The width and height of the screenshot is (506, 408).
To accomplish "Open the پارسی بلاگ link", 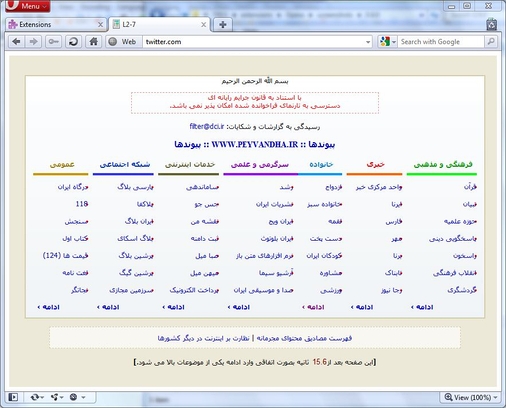I will pyautogui.click(x=135, y=187).
